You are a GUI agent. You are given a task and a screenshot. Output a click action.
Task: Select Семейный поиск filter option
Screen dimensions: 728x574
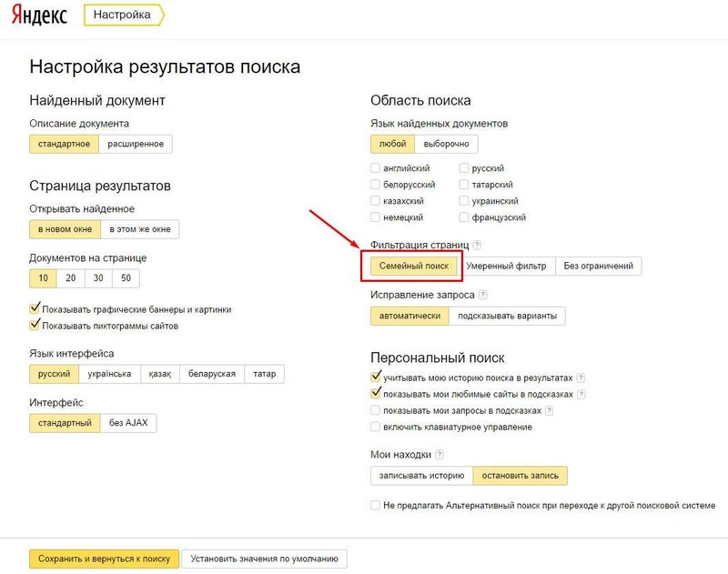point(413,266)
